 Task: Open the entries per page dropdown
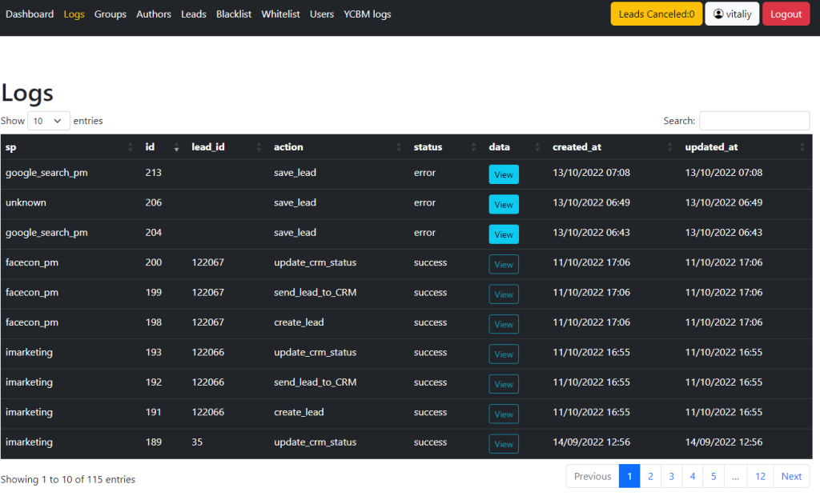point(49,121)
